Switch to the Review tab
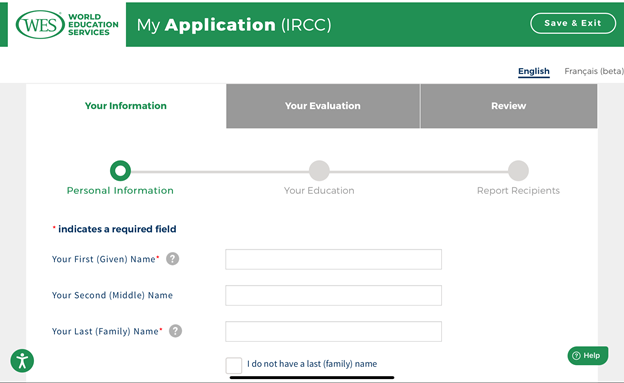 click(x=509, y=106)
